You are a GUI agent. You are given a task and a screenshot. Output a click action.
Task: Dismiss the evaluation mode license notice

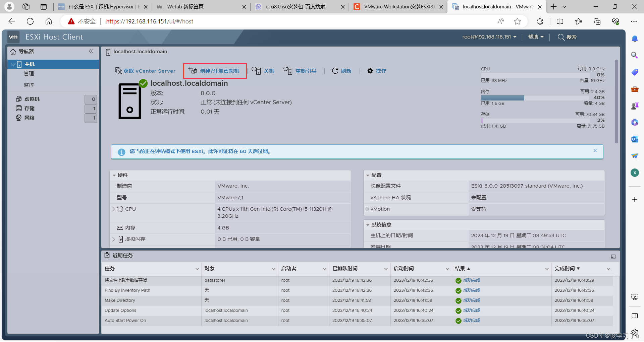(595, 151)
